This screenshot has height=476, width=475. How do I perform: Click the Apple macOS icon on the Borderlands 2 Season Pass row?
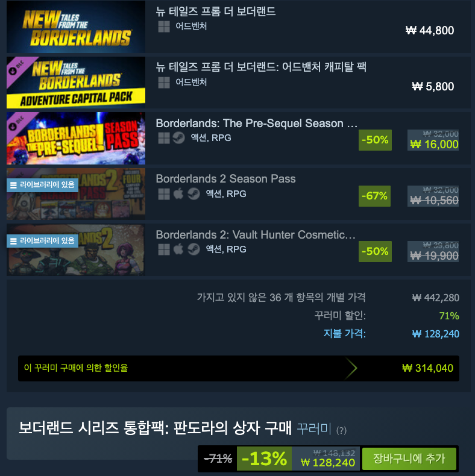[178, 193]
